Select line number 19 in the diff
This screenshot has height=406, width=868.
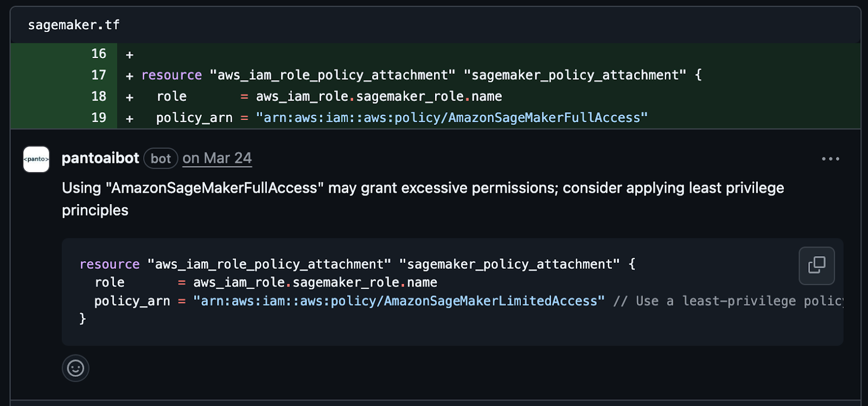(x=99, y=117)
